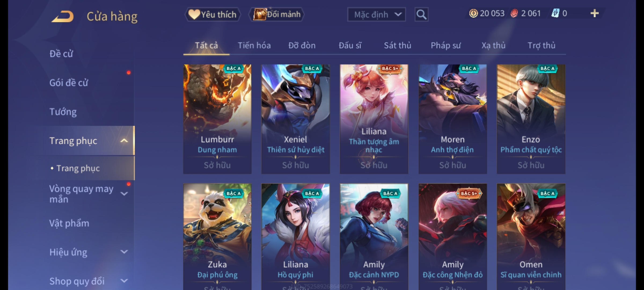Open the Mặc định sort dropdown

click(x=376, y=15)
